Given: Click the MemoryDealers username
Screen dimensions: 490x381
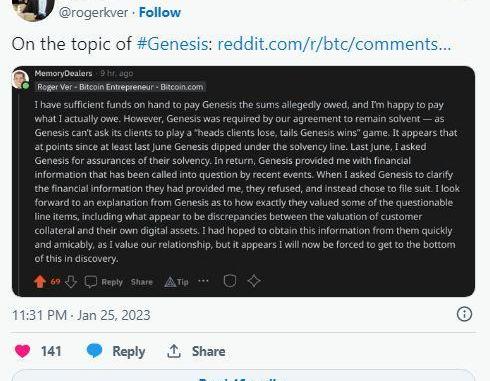Looking at the screenshot, I should point(63,73).
